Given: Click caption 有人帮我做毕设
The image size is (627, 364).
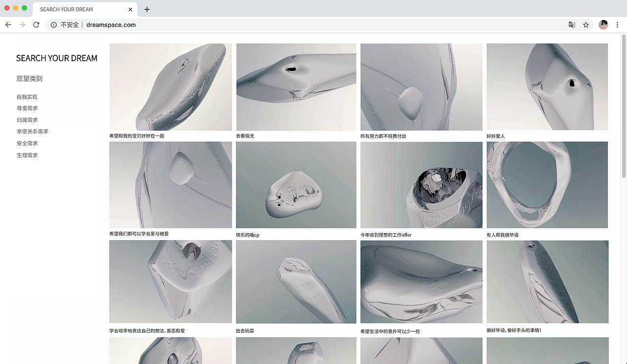Looking at the screenshot, I should point(503,235).
